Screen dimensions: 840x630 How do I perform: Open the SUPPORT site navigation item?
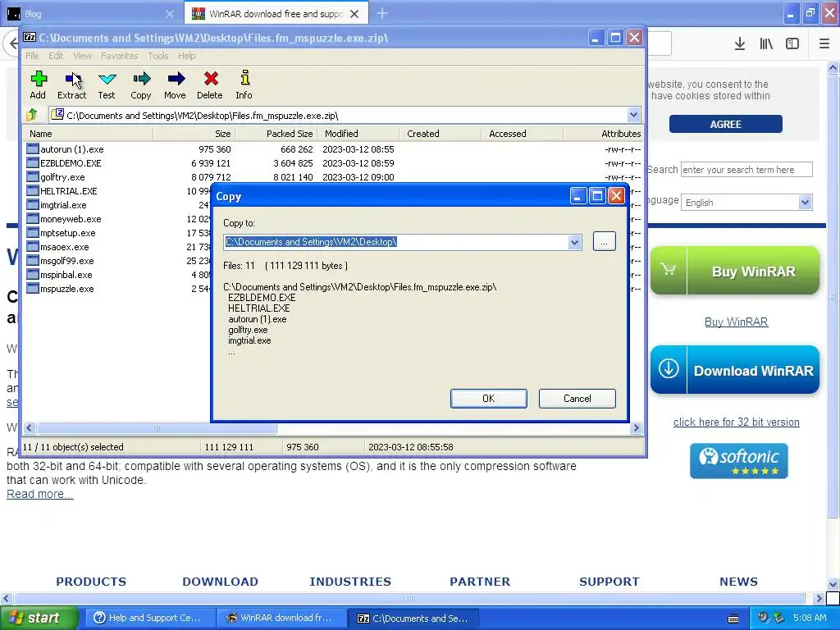coord(609,582)
